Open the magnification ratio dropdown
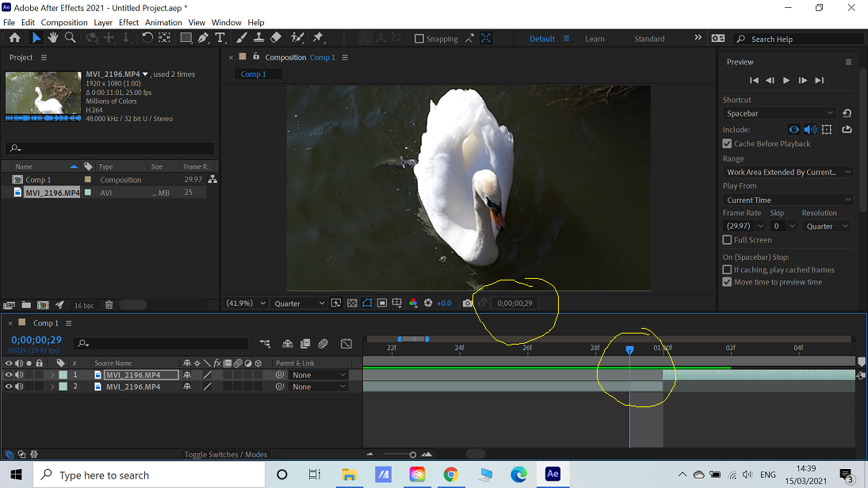Image resolution: width=868 pixels, height=488 pixels. pyautogui.click(x=246, y=303)
